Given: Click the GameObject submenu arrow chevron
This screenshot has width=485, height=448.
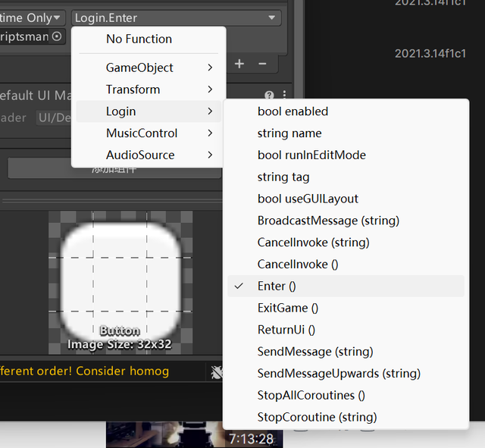Looking at the screenshot, I should (x=210, y=67).
